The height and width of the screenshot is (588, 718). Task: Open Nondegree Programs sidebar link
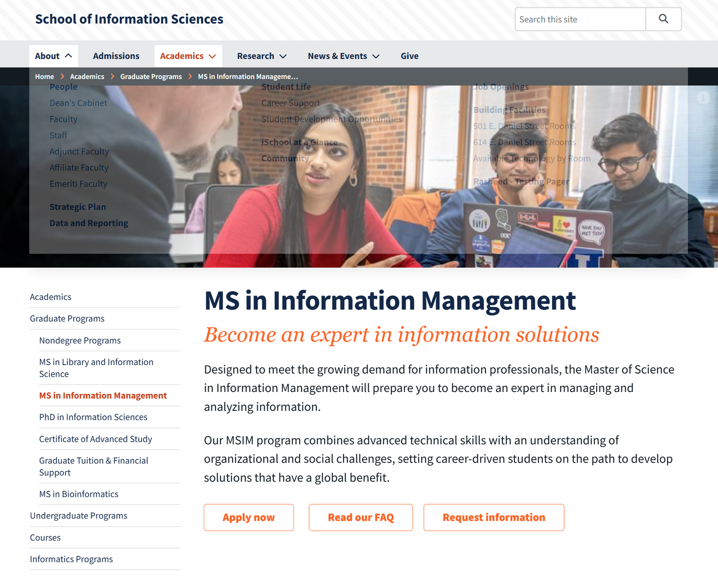(80, 340)
